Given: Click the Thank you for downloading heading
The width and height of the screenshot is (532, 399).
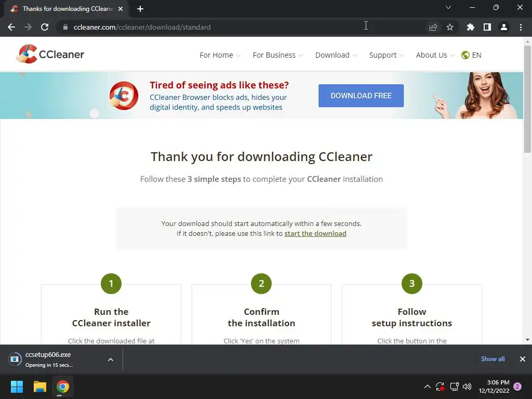Looking at the screenshot, I should pos(262,157).
